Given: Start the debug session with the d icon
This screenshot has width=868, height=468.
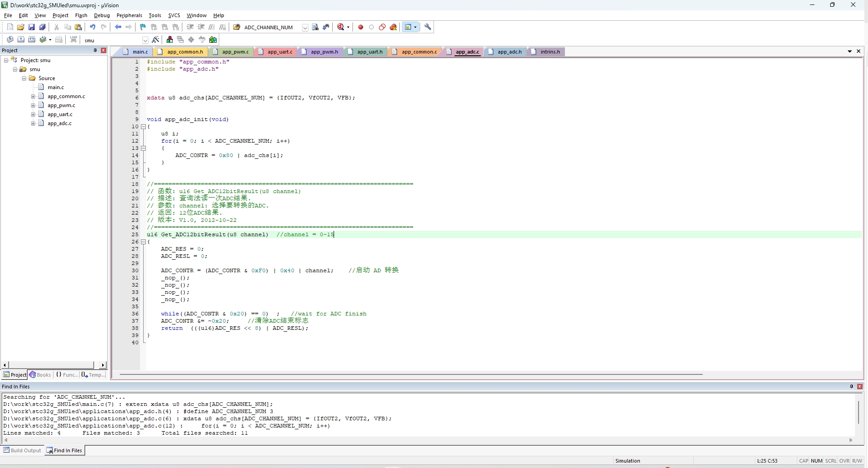Looking at the screenshot, I should pos(341,27).
